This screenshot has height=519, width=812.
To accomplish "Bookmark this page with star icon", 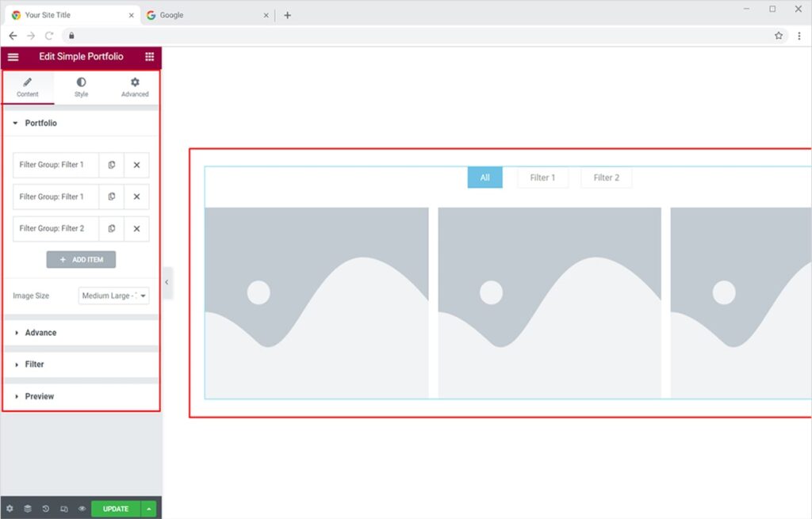I will click(779, 36).
